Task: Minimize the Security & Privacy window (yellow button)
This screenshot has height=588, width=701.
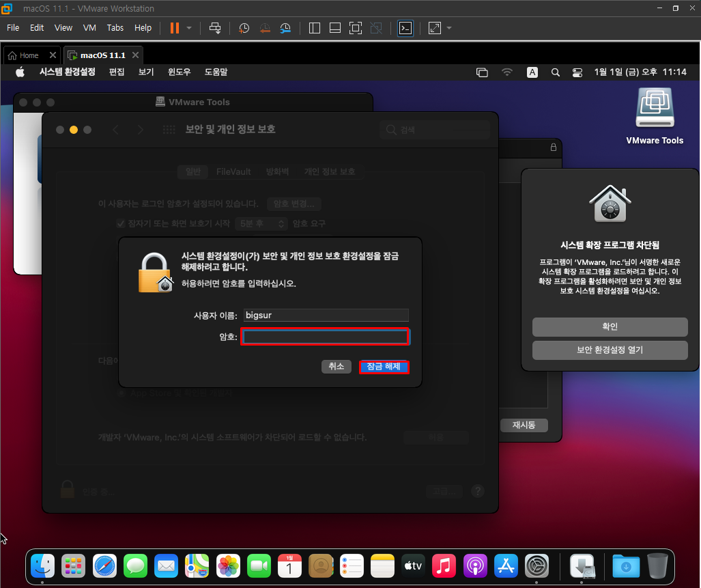Action: [x=74, y=130]
